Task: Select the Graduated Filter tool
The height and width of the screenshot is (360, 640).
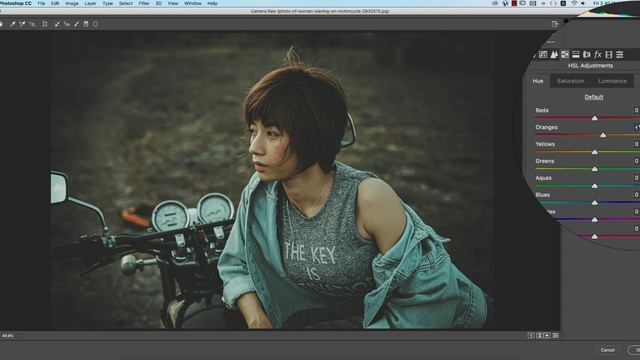Action: [86, 24]
